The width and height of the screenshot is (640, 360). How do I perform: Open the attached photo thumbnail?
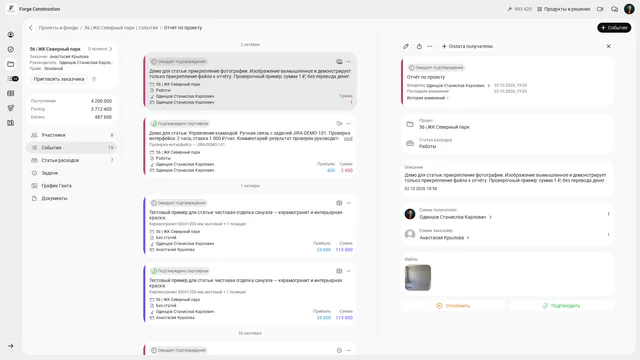[x=418, y=278]
